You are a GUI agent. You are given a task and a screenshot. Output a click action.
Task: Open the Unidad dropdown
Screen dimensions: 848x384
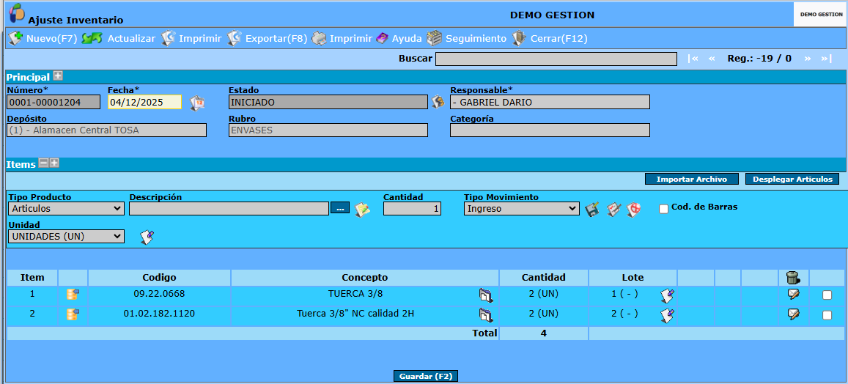click(x=67, y=236)
